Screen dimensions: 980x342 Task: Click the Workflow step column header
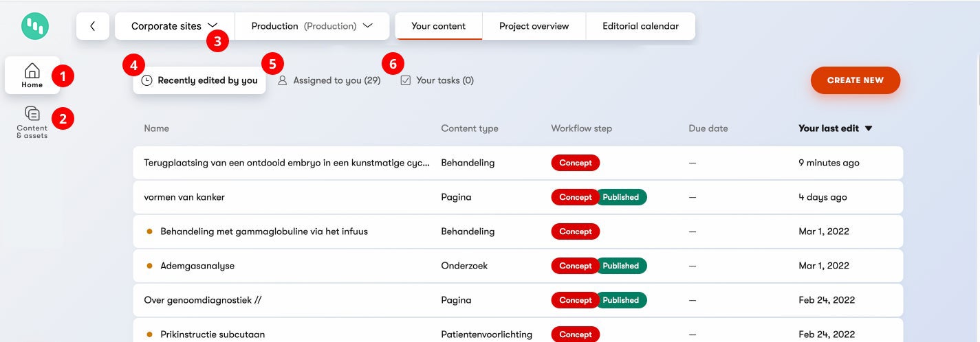(581, 128)
